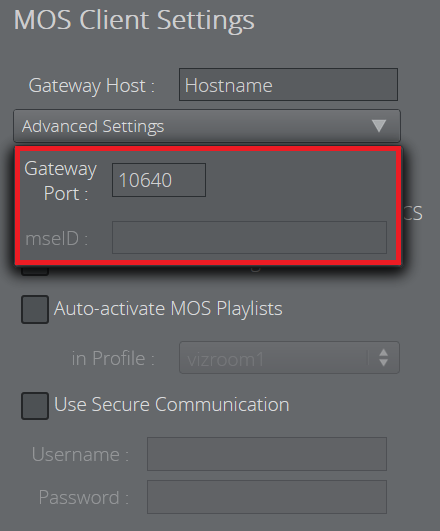Click the down arrow of profile selector
The height and width of the screenshot is (531, 440).
pyautogui.click(x=383, y=363)
